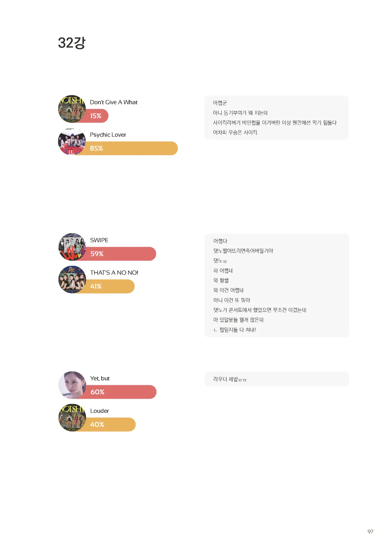Click the page number 97
Screen dimensions: 392x553
pyautogui.click(x=370, y=532)
